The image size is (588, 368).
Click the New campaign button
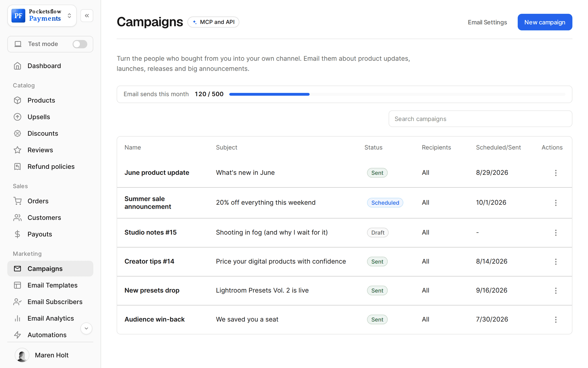[545, 22]
